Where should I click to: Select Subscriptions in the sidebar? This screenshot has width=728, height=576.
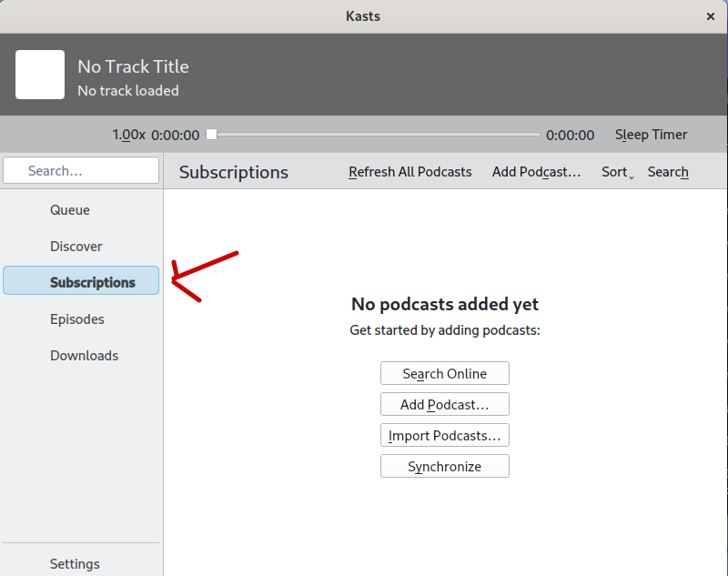click(81, 280)
